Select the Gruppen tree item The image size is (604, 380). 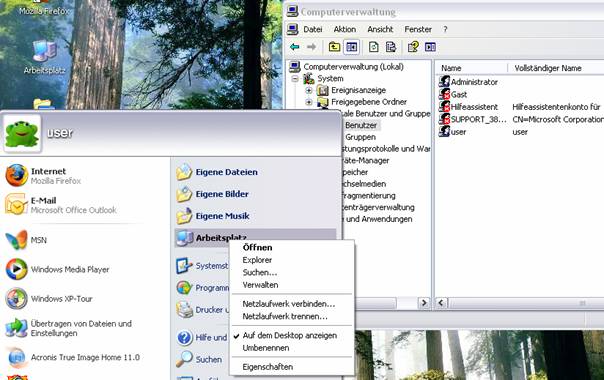coord(360,137)
